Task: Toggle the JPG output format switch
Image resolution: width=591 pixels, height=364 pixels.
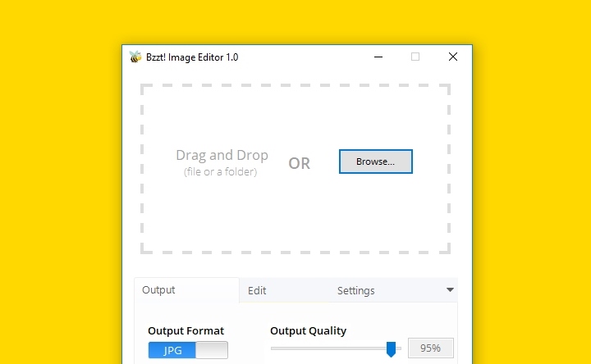Action: tap(188, 350)
